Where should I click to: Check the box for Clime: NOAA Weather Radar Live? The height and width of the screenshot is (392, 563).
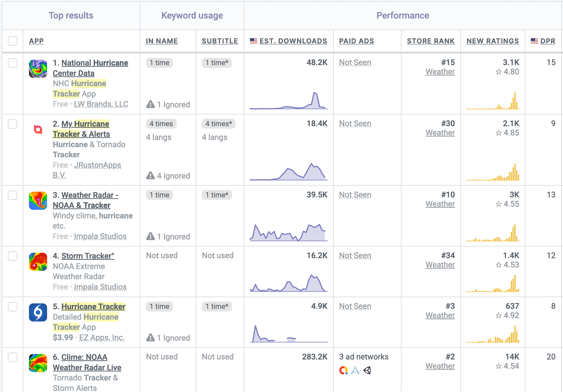pos(13,357)
